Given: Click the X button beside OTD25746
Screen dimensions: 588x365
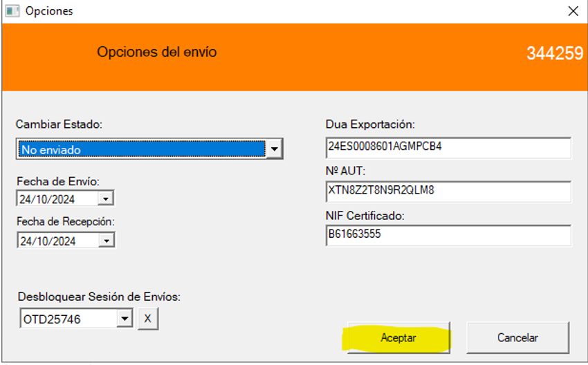Looking at the screenshot, I should (x=148, y=319).
